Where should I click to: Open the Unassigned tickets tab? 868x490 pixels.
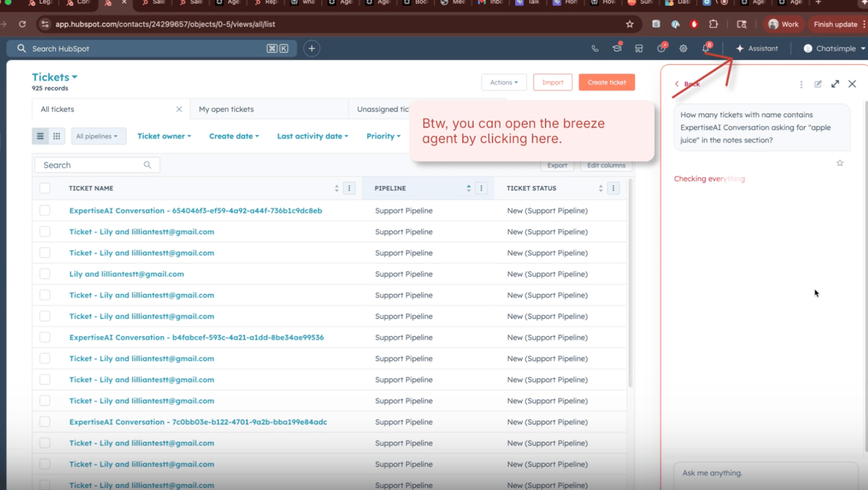[x=383, y=109]
